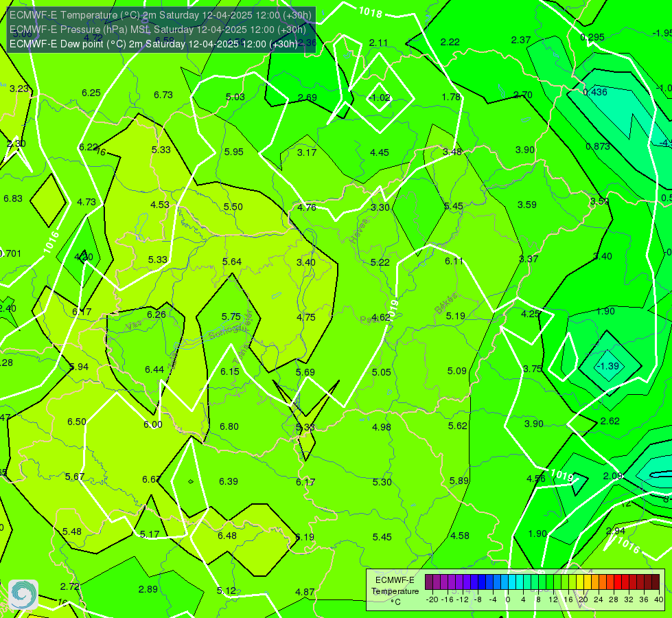Click the 5.50 map value
The width and height of the screenshot is (672, 618).
pyautogui.click(x=233, y=207)
